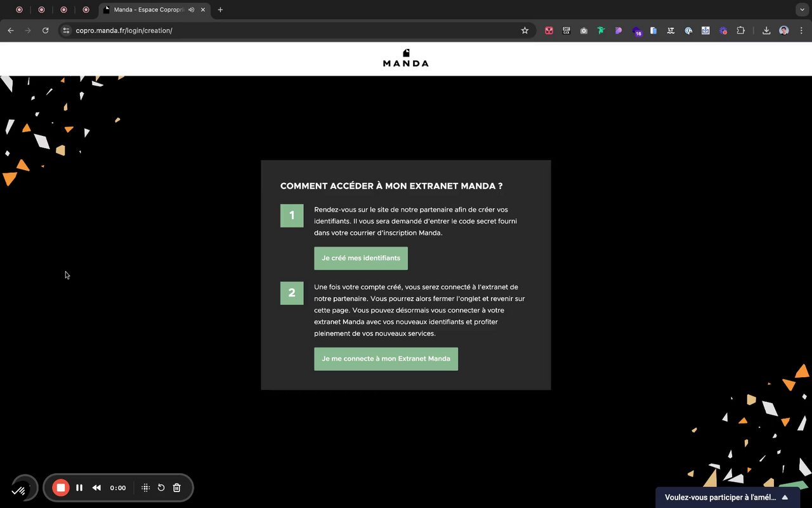Go back with the browser back arrow
Screen dimensions: 812x508
point(11,30)
